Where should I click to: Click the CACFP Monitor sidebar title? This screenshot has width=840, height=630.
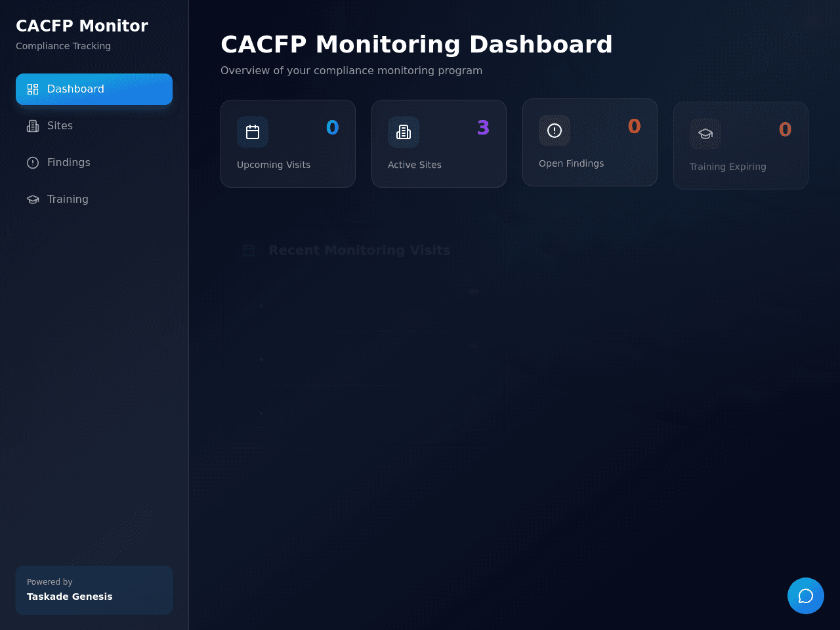pyautogui.click(x=82, y=26)
